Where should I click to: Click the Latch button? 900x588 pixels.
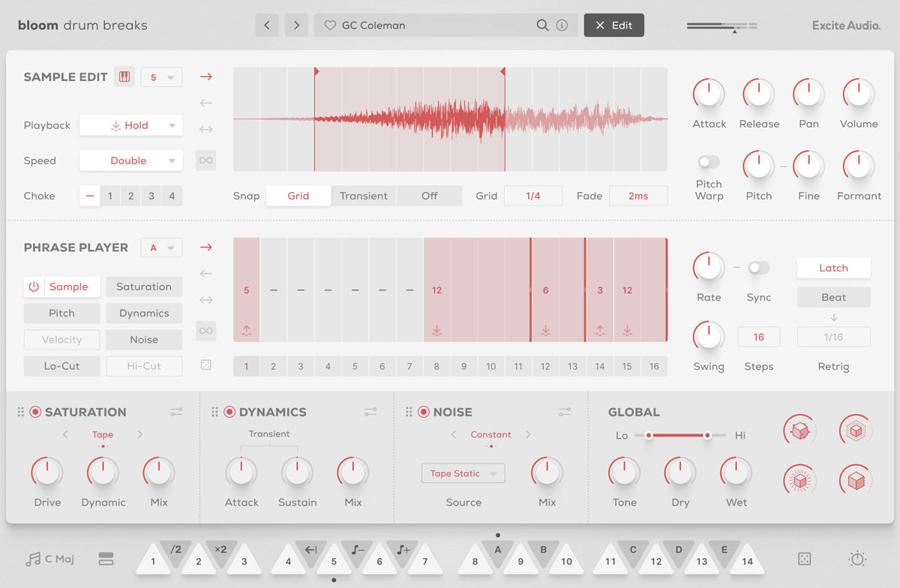coord(833,268)
